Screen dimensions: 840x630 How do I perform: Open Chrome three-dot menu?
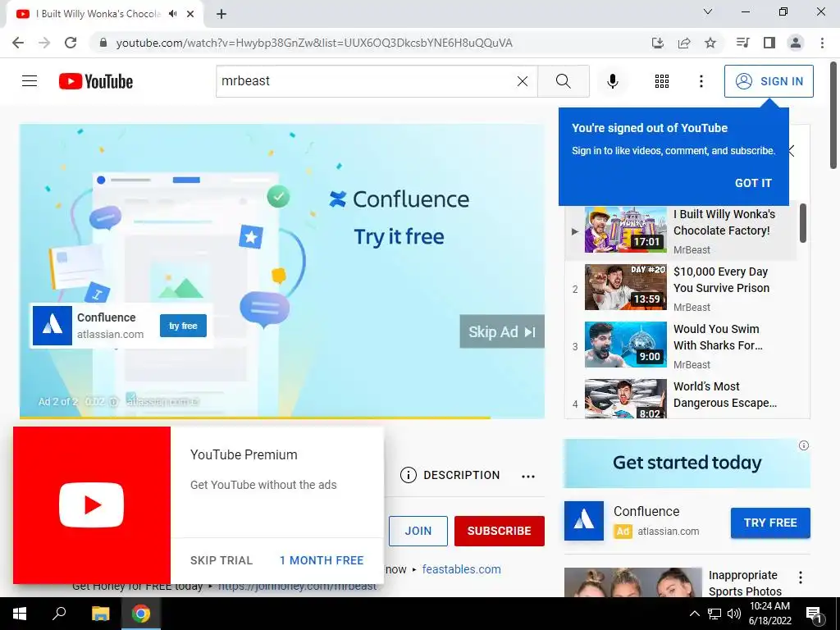[822, 43]
